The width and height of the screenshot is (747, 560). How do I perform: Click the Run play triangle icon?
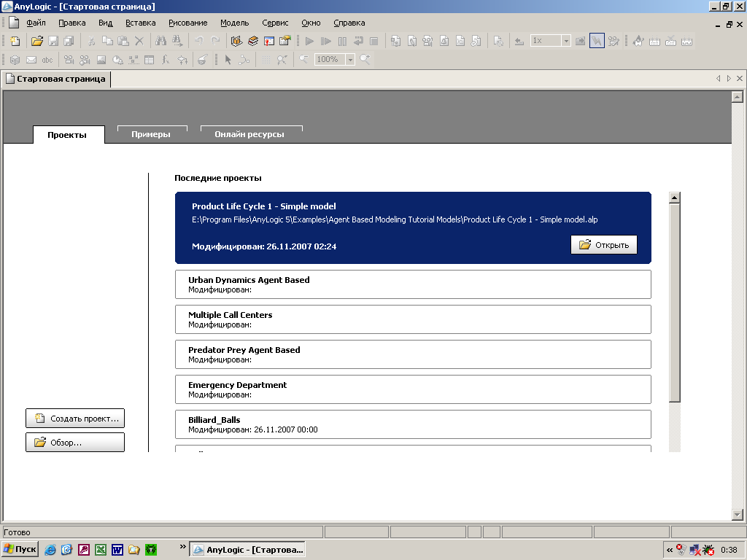pos(309,41)
